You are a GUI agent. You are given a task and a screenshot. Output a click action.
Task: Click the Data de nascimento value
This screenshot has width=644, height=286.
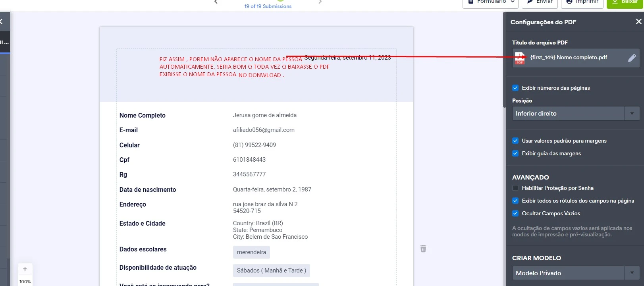(x=272, y=189)
